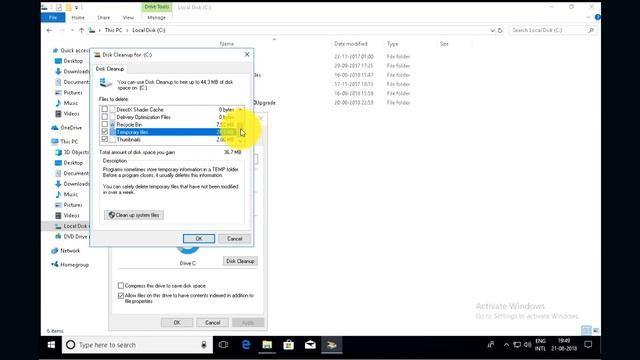640x360 pixels.
Task: Click OK in the drive Properties window
Action: 177,322
